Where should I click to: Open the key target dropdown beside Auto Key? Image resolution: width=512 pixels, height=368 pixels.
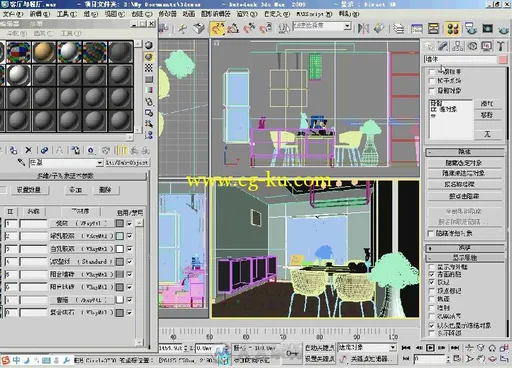[393, 348]
